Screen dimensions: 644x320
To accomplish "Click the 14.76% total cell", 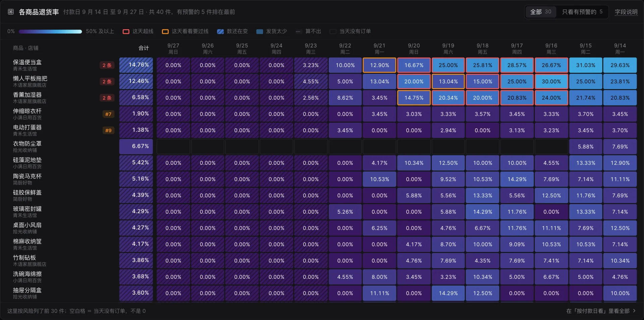I will coord(136,65).
